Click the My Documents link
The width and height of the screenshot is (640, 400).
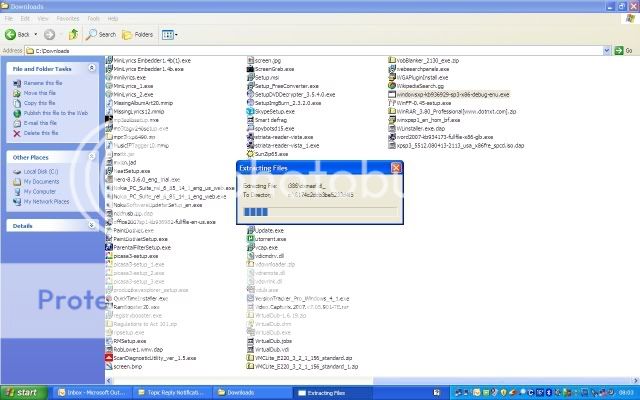click(42, 181)
